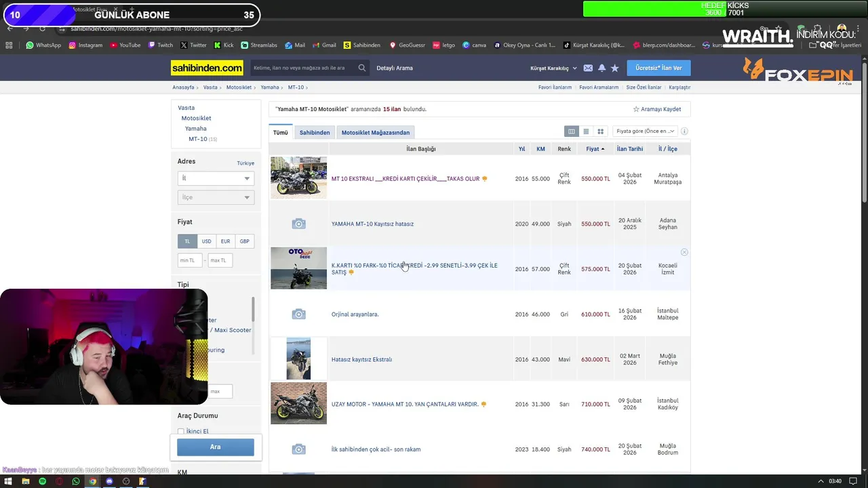Open Spotify from the taskbar
This screenshot has height=488, width=868.
click(x=42, y=481)
